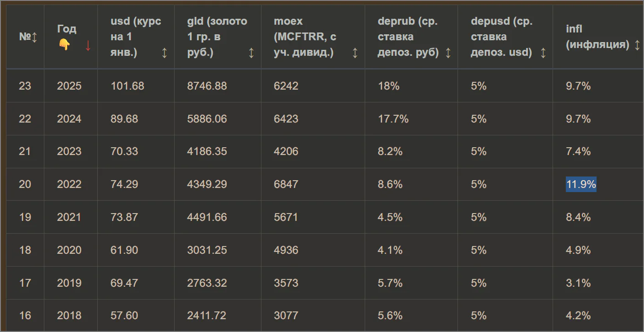
Task: Click the usd rate 61.90 cell
Action: click(x=124, y=250)
